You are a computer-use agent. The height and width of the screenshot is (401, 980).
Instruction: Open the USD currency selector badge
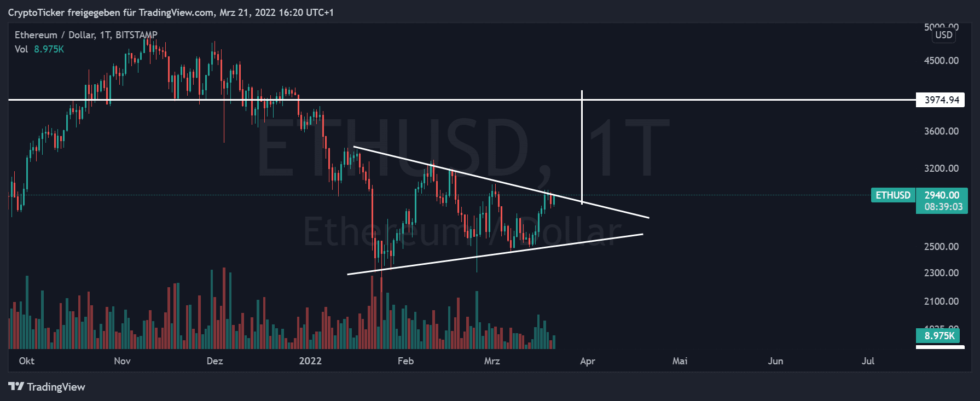click(x=943, y=35)
